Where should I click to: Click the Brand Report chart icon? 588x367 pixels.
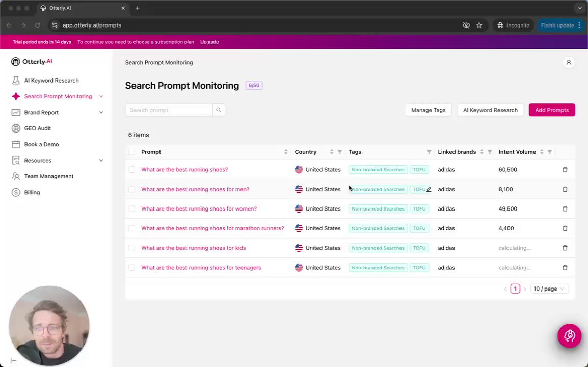pos(16,112)
